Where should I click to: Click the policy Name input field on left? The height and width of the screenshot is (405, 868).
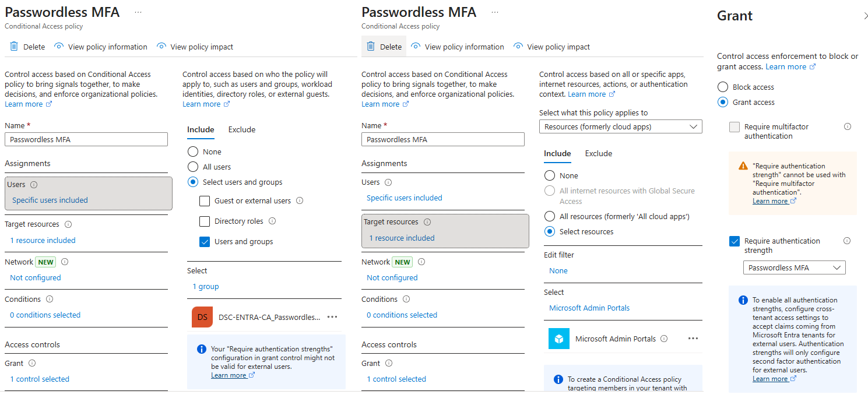(86, 140)
